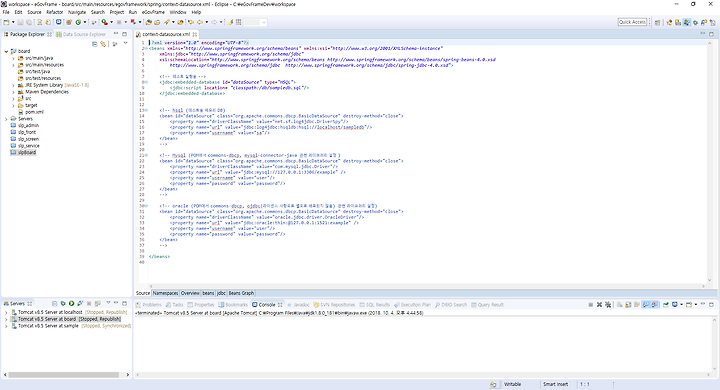720x390 pixels.
Task: Click Collapse All in Package Explorer
Action: [x=95, y=44]
